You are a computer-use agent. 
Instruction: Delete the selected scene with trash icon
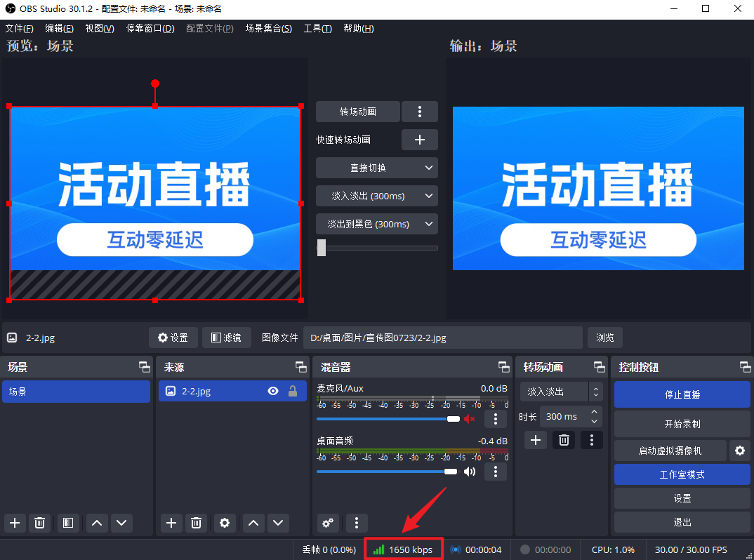40,523
